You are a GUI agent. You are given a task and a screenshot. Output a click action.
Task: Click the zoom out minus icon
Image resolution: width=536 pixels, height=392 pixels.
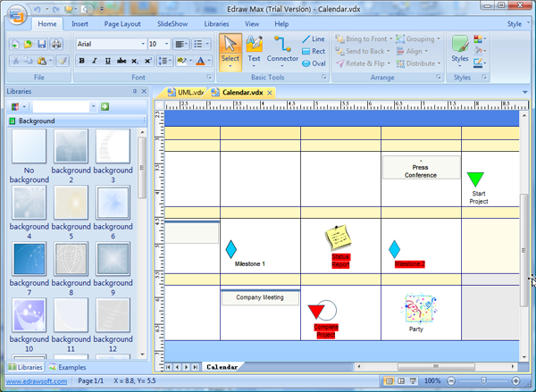(451, 380)
